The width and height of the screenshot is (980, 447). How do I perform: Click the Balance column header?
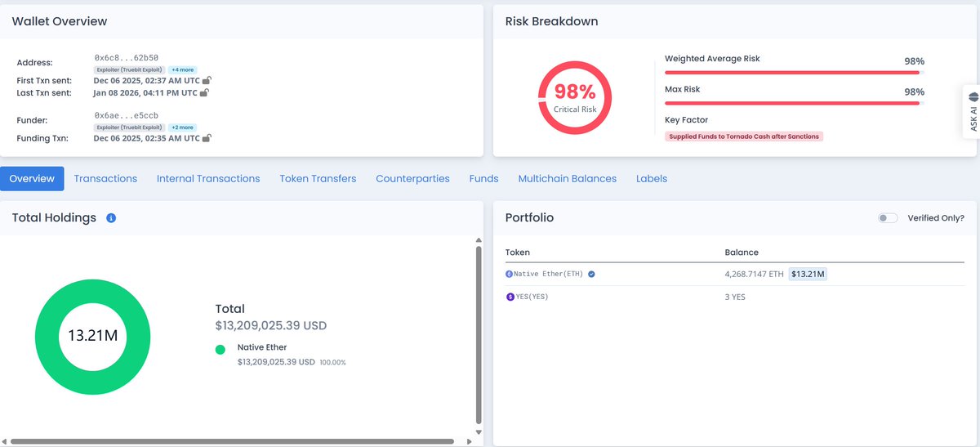(742, 253)
